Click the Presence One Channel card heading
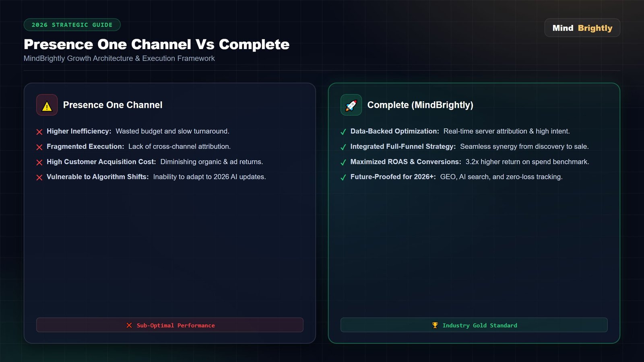 [x=113, y=105]
